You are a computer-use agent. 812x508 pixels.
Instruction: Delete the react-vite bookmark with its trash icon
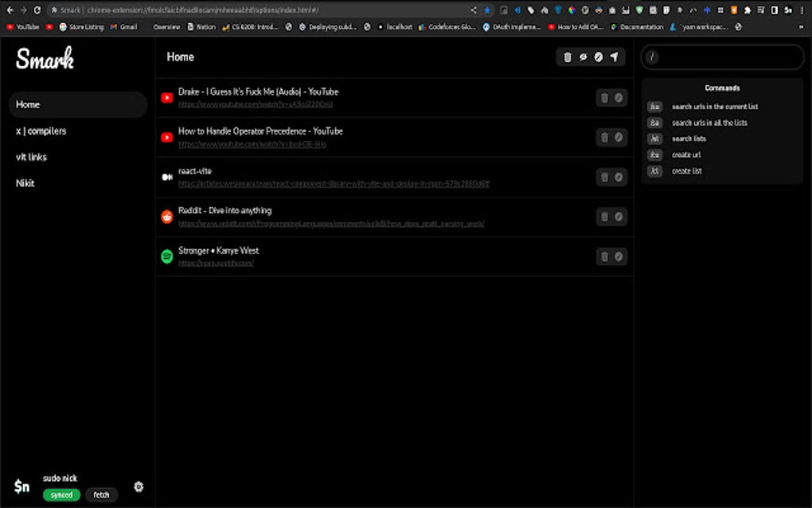(x=603, y=177)
